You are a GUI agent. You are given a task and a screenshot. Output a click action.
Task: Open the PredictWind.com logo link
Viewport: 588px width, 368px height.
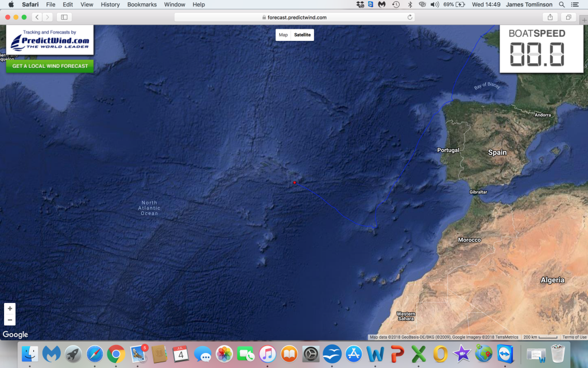coord(50,40)
